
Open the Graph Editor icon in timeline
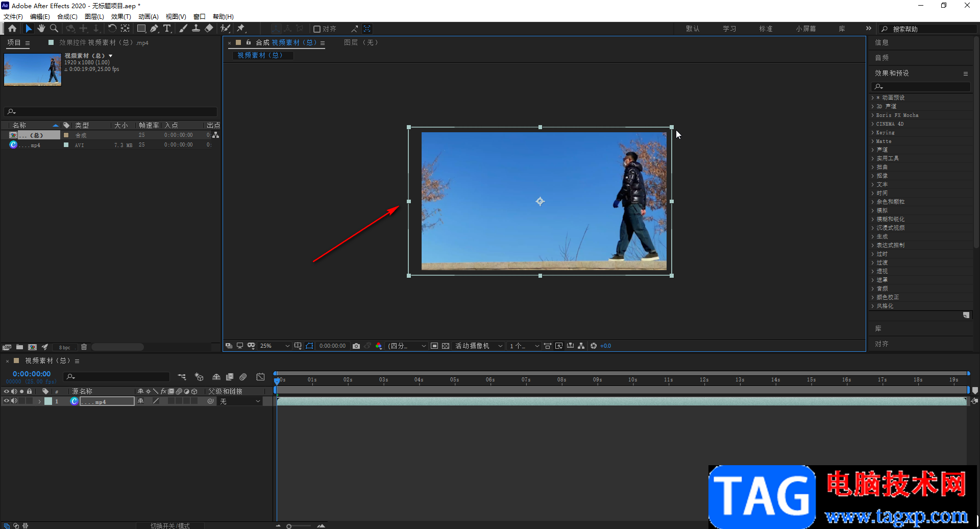(x=260, y=377)
